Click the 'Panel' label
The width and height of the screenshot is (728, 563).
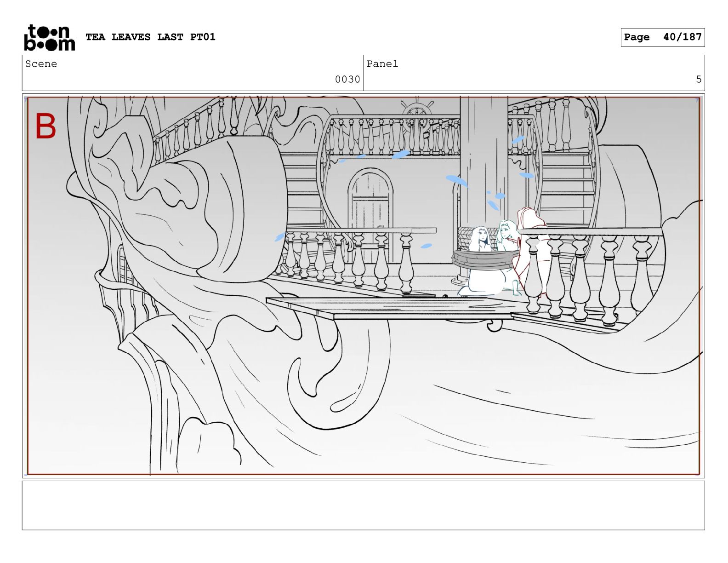tap(382, 64)
